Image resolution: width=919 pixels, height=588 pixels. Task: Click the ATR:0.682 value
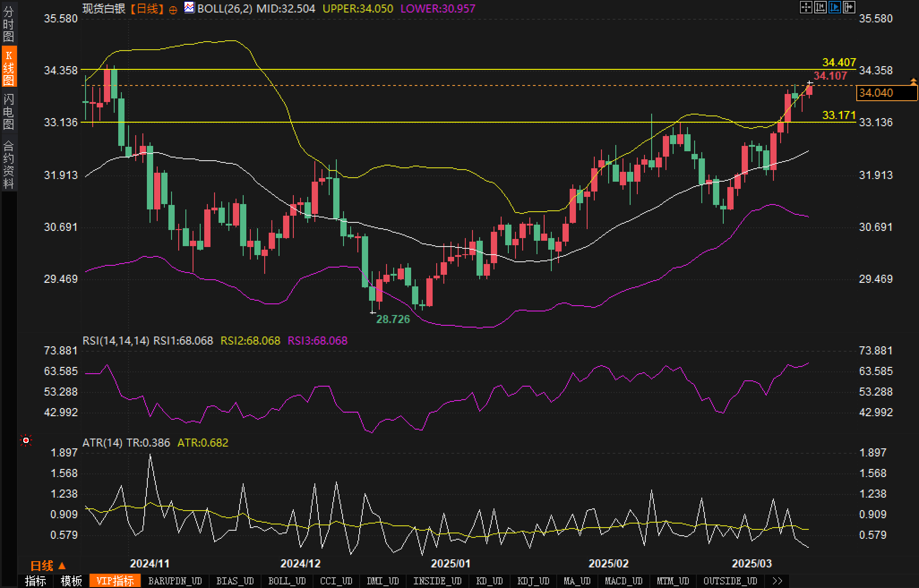(x=203, y=443)
